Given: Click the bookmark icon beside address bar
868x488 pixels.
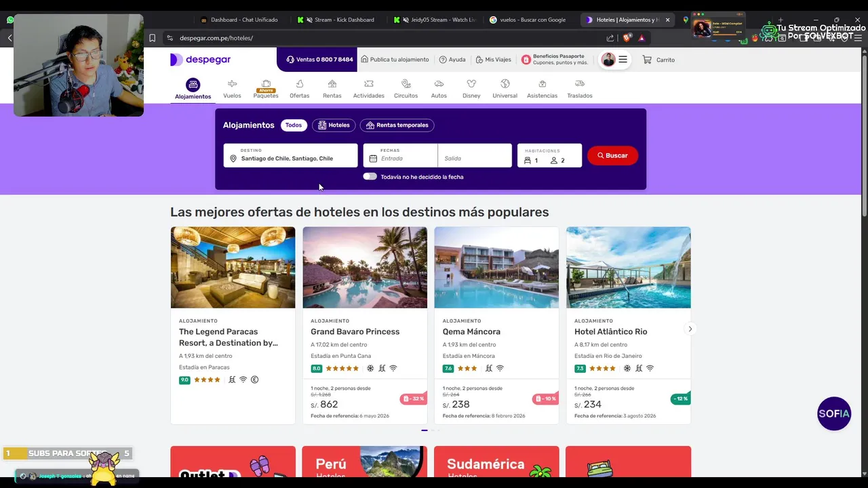Looking at the screenshot, I should pos(153,38).
